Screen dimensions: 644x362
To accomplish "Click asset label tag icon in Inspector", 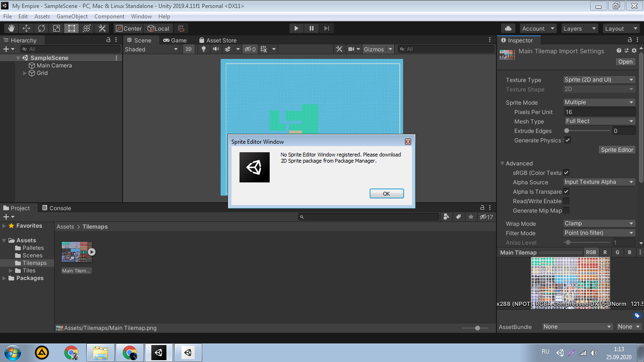I will click(x=637, y=316).
